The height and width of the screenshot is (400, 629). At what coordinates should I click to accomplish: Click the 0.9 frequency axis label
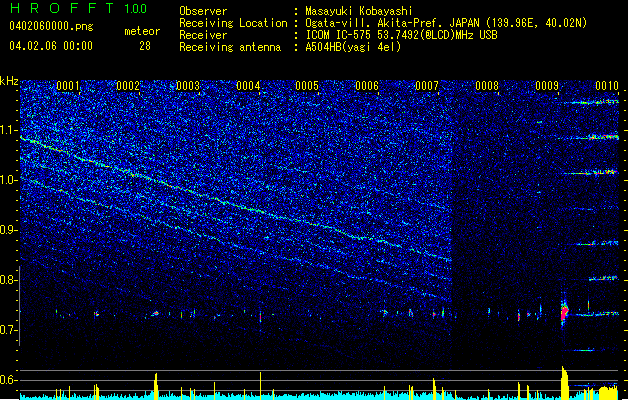tap(9, 230)
